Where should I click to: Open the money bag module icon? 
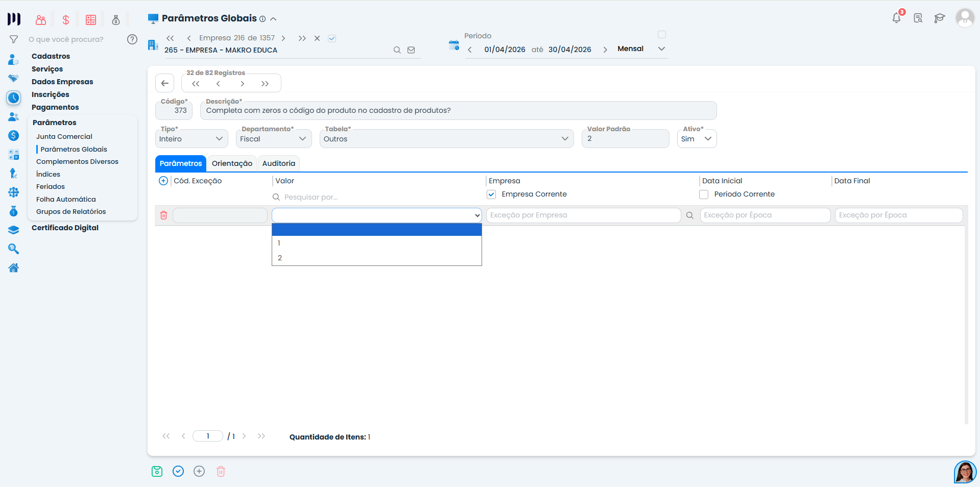coord(116,20)
